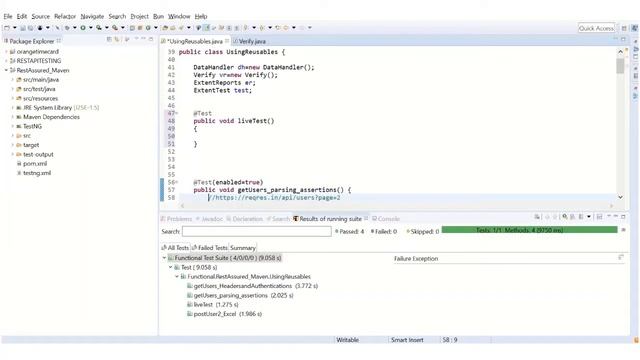This screenshot has width=640, height=360.
Task: Click the New file toolbar icon
Action: click(7, 28)
